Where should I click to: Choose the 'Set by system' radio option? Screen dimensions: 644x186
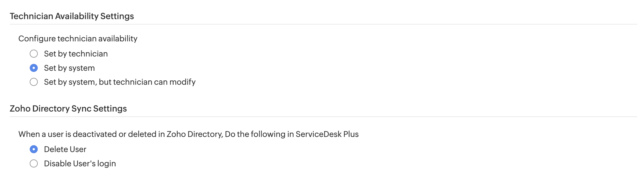click(34, 68)
